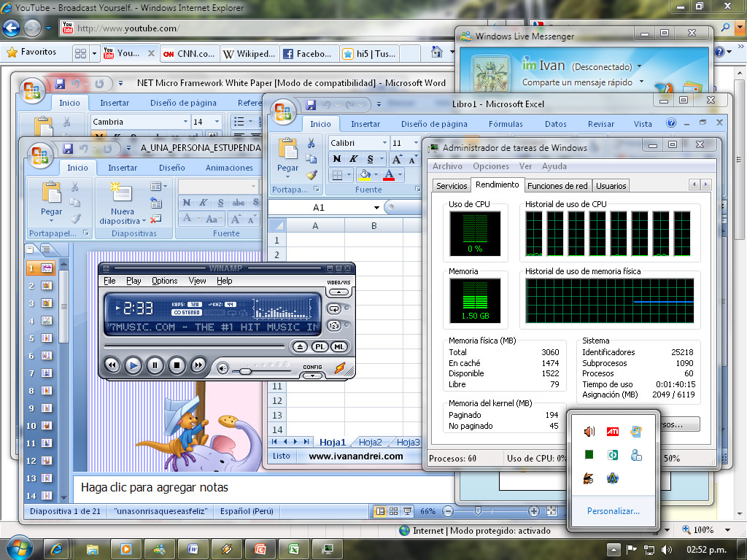Save the Word document via floppy icon
Image resolution: width=747 pixels, height=560 pixels.
pyautogui.click(x=60, y=84)
